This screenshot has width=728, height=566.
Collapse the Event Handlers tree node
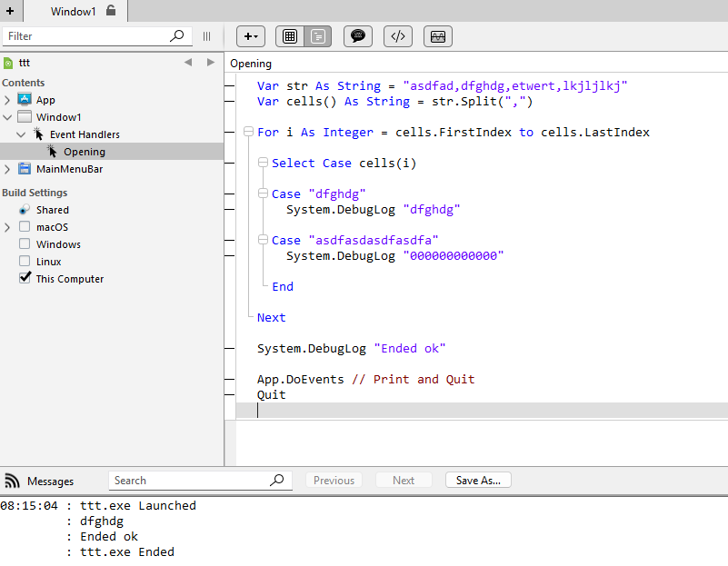(21, 134)
